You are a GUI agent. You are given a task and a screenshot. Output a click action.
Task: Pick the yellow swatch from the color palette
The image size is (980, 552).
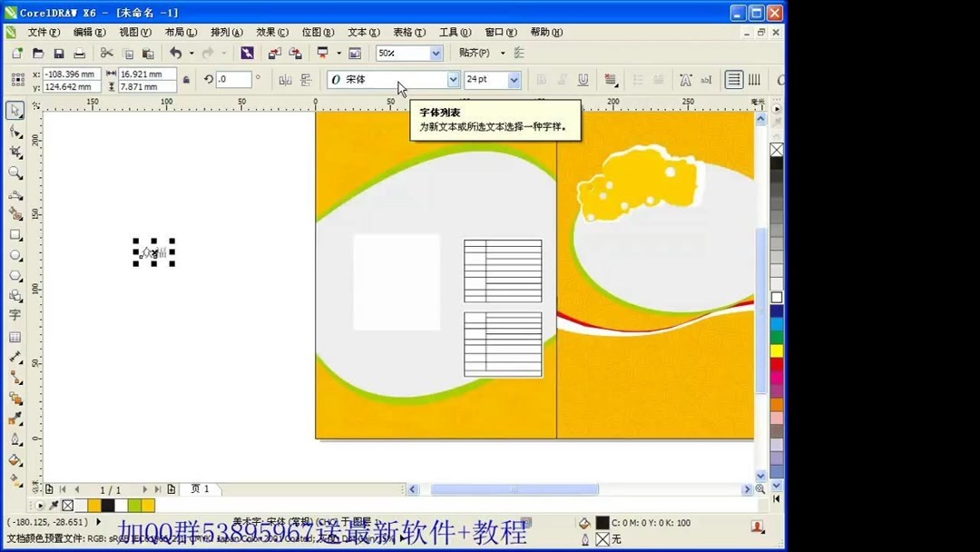tap(777, 349)
